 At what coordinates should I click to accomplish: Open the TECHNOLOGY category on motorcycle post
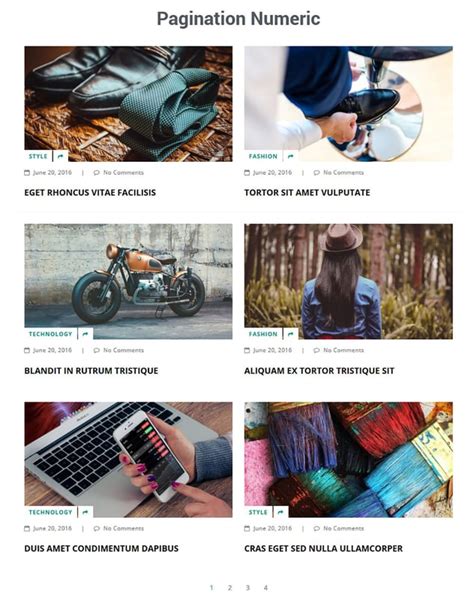tap(51, 334)
